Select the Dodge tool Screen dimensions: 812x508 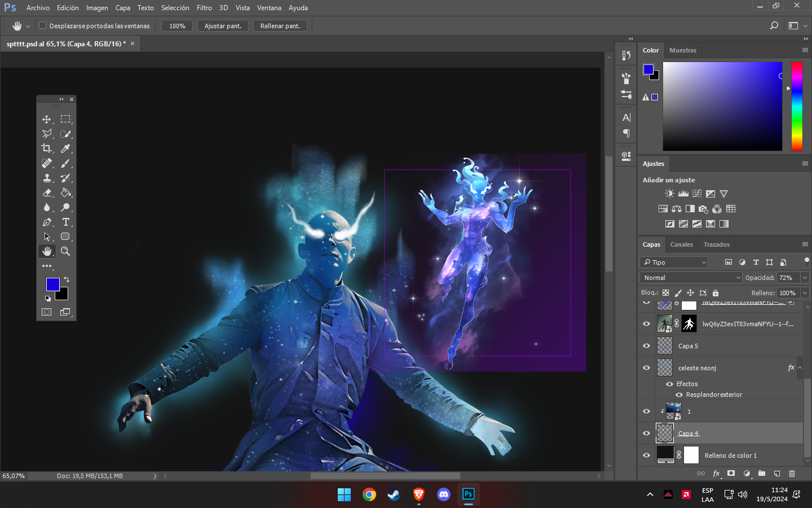click(x=65, y=207)
